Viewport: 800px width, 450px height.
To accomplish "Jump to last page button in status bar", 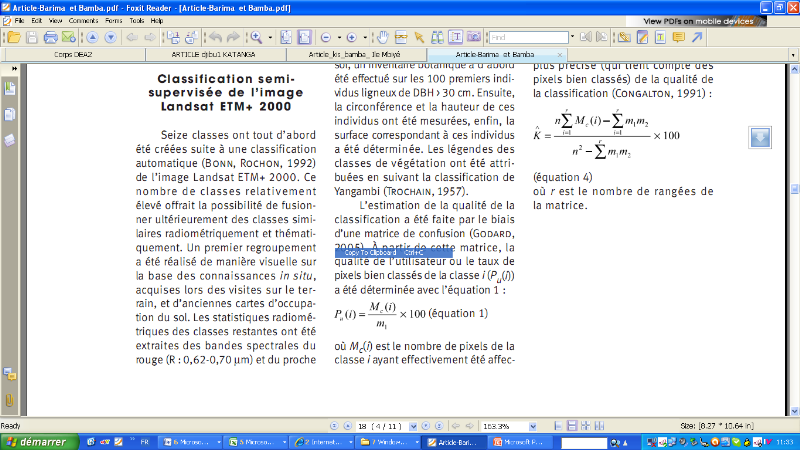I will [x=439, y=426].
